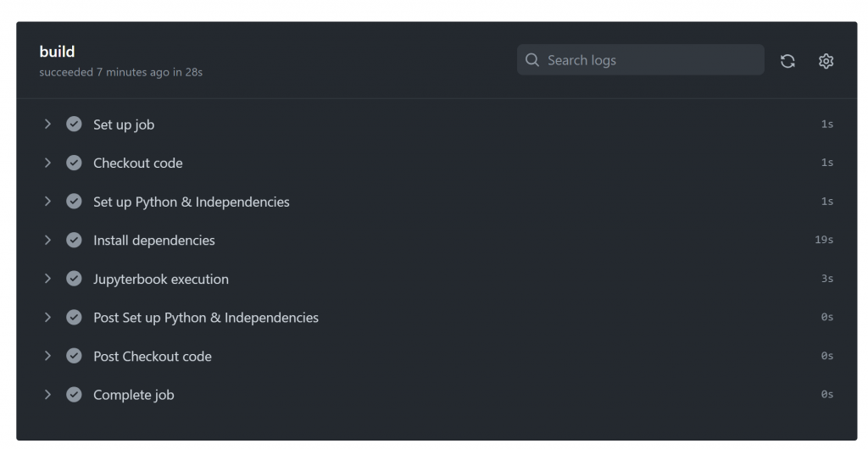
Task: Click the build job title
Action: pos(57,53)
